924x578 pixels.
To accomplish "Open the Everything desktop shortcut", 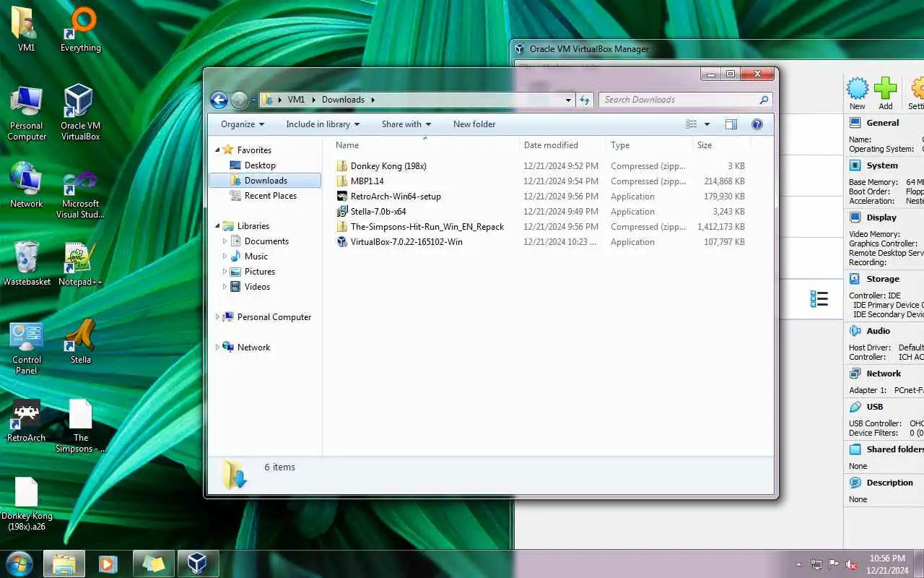I will pos(80,29).
